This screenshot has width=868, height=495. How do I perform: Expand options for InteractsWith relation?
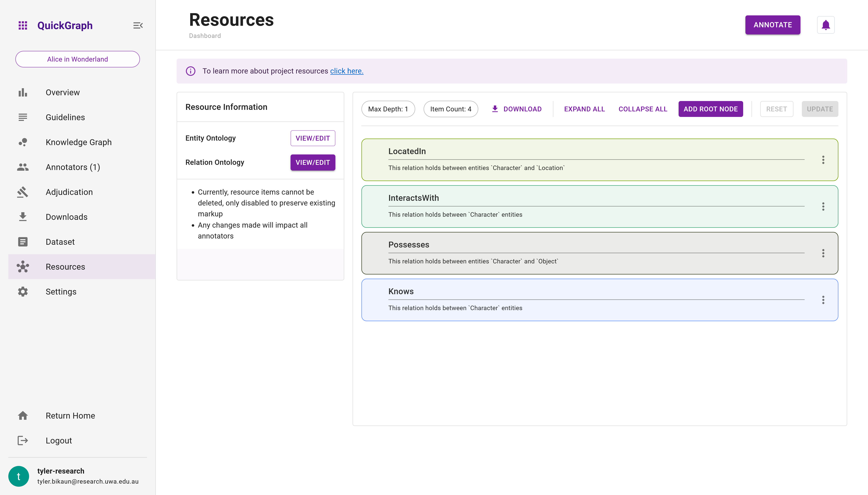pyautogui.click(x=823, y=206)
